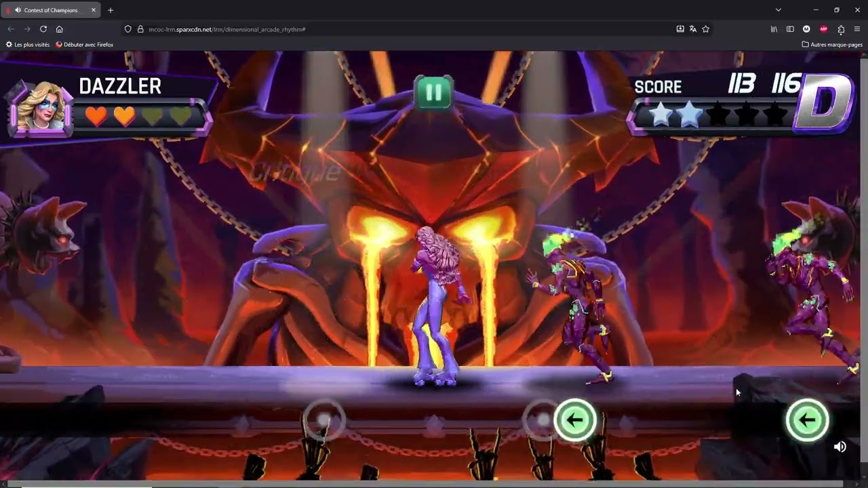Open Adblock Plus extension menu
This screenshot has height=488, width=868.
point(823,29)
